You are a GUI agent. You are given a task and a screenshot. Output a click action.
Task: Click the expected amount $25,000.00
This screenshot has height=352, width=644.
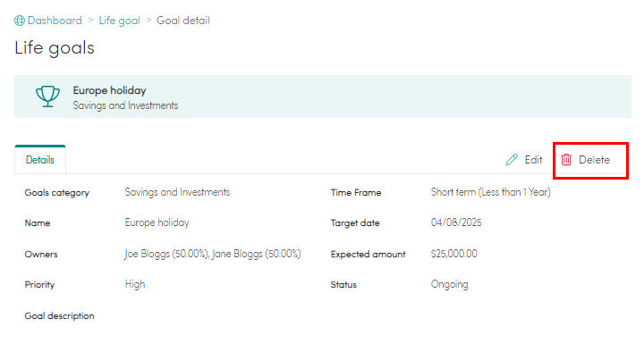coord(453,254)
